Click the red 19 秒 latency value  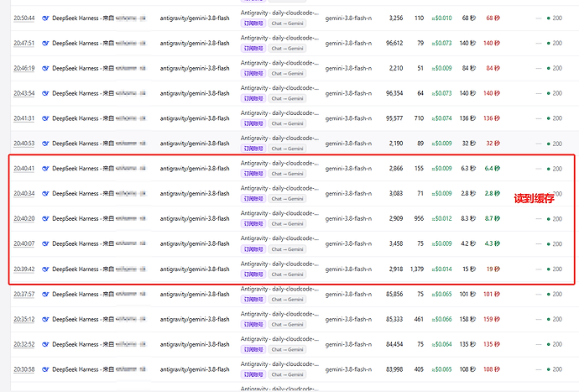click(x=493, y=269)
